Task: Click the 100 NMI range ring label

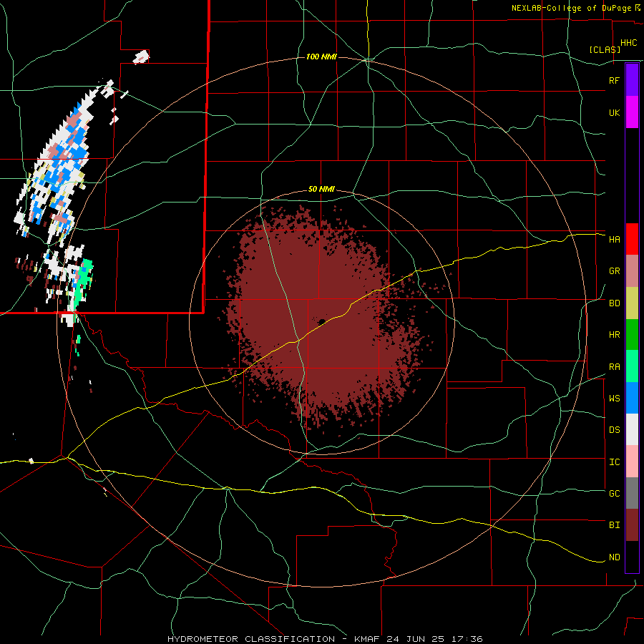Action: 321,57
